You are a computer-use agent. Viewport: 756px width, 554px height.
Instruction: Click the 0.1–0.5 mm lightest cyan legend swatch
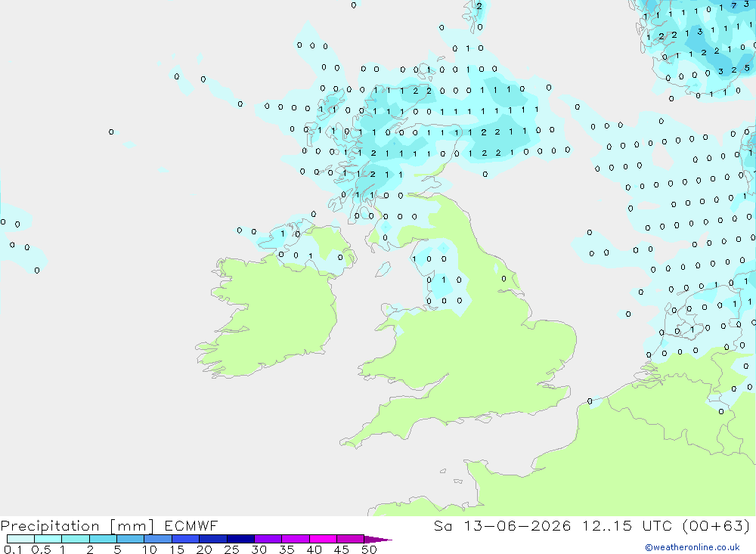[20, 539]
